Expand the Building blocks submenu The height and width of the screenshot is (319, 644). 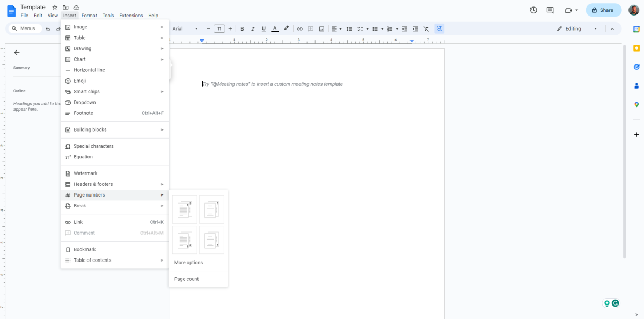coord(115,129)
